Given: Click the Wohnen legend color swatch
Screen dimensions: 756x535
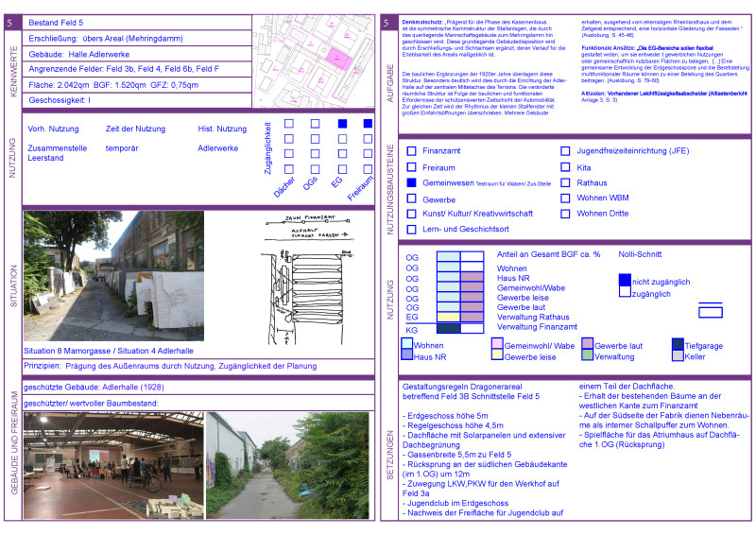Looking at the screenshot, I should coord(407,343).
